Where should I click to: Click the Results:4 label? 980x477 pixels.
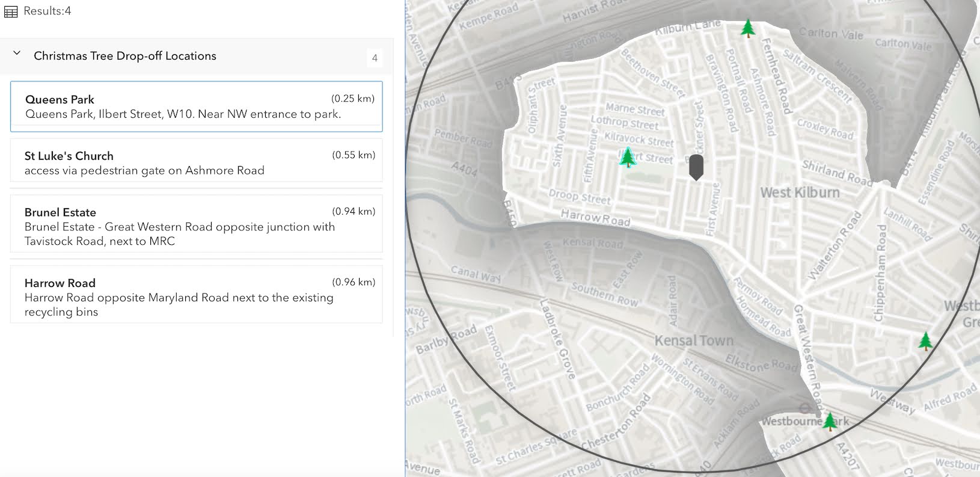pos(47,11)
